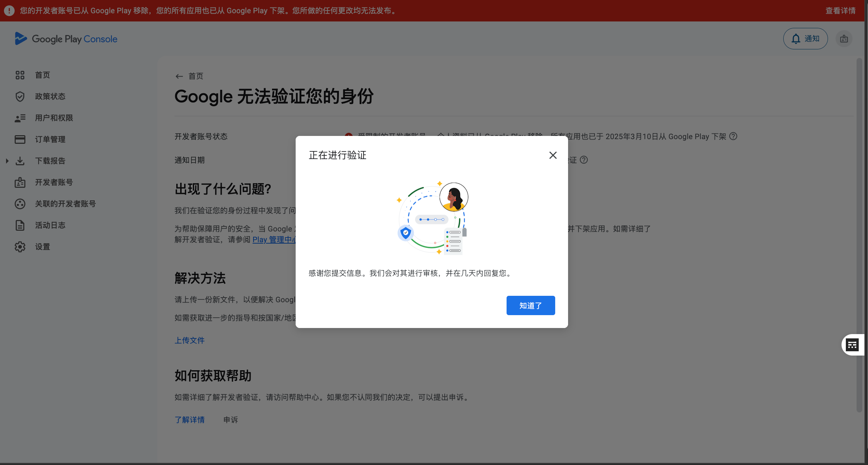The height and width of the screenshot is (465, 868).
Task: Select 首页 in the sidebar
Action: click(43, 75)
